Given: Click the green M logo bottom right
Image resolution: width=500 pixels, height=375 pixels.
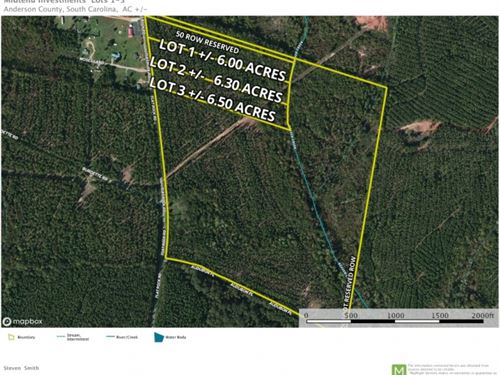Looking at the screenshot, I should click(399, 370).
